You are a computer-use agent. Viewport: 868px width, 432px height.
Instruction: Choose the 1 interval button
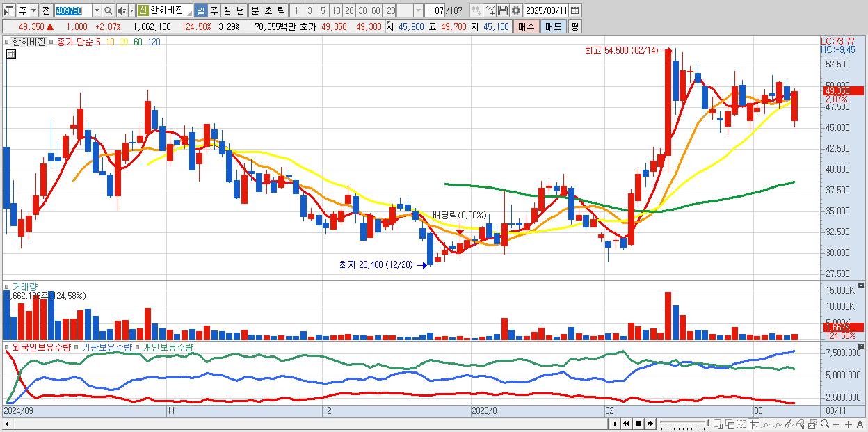[x=296, y=10]
